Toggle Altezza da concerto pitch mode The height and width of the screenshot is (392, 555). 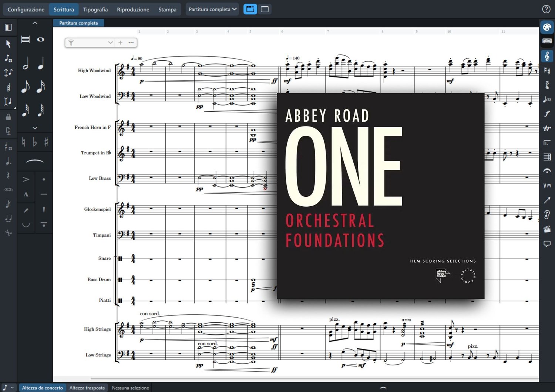pyautogui.click(x=43, y=388)
